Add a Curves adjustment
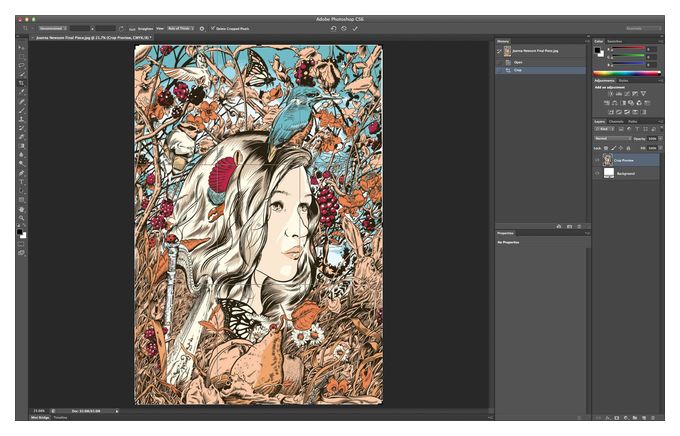 (627, 94)
